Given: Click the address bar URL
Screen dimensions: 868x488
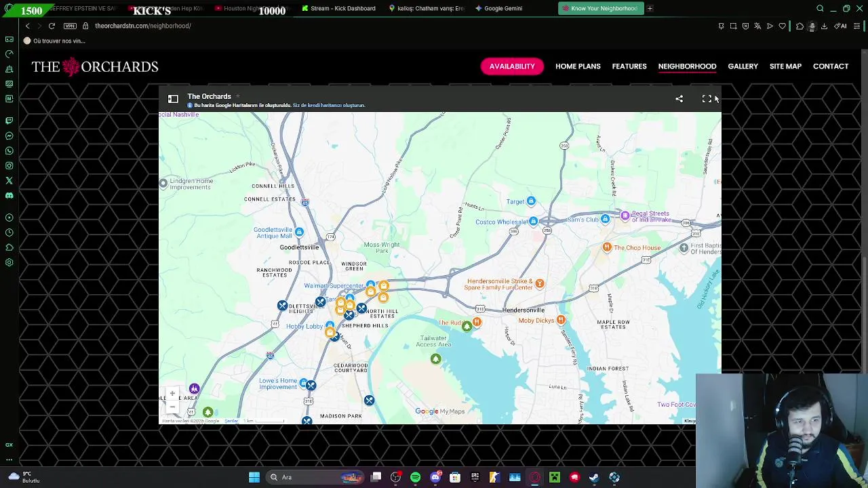Looking at the screenshot, I should click(143, 26).
